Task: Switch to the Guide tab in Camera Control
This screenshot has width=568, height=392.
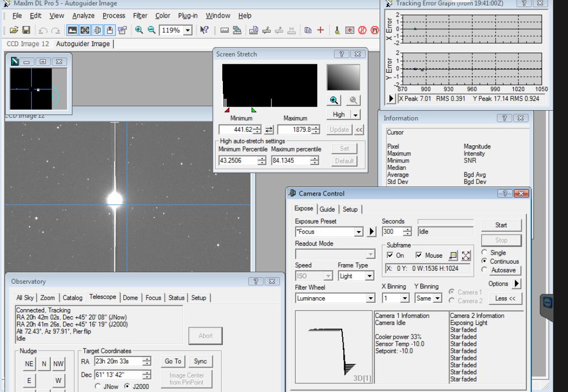Action: [x=327, y=209]
